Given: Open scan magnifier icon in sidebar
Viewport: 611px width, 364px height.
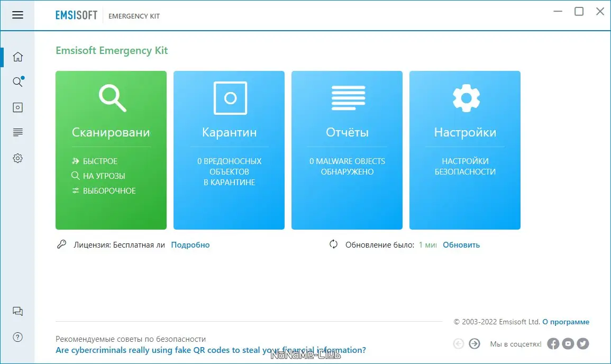Looking at the screenshot, I should pos(18,81).
